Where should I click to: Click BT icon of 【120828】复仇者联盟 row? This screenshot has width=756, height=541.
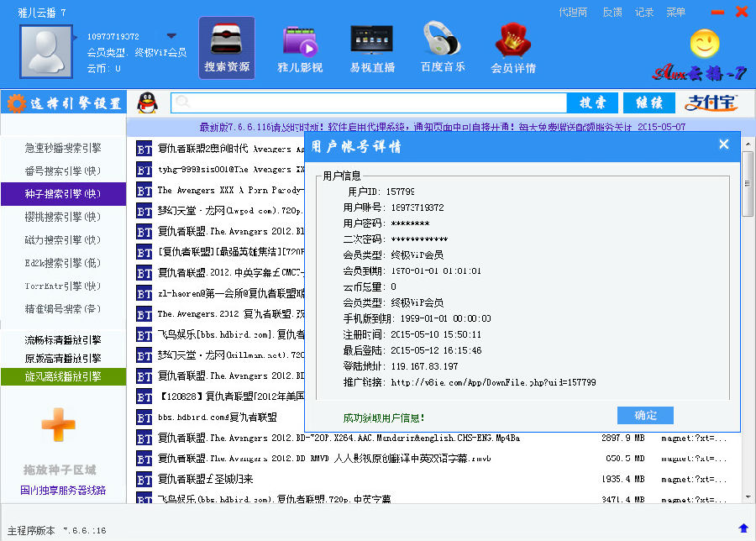click(x=144, y=397)
